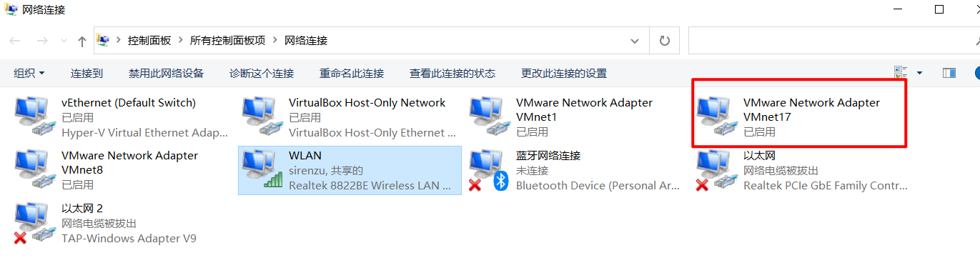Select the VMware Network Adapter VMnet8 icon
This screenshot has width=980, height=273.
click(35, 169)
